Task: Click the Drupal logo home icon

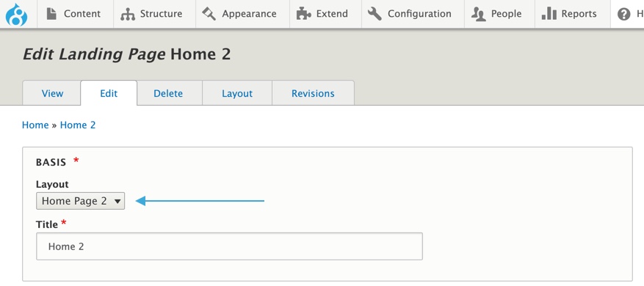Action: coord(16,15)
